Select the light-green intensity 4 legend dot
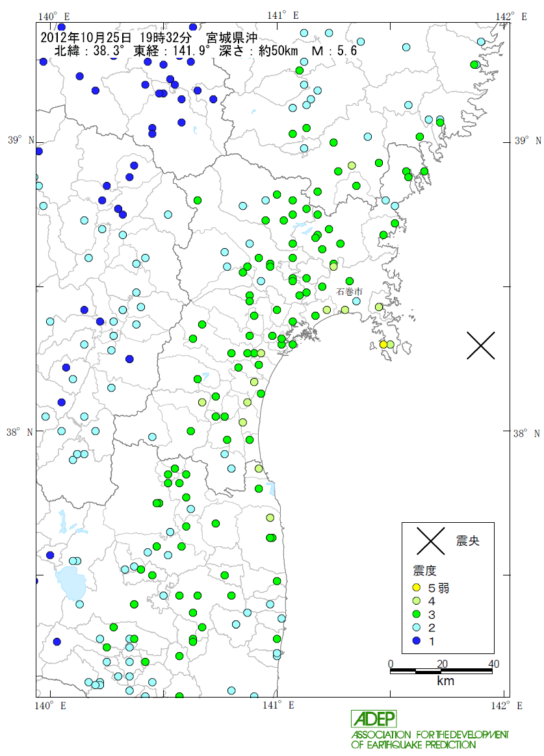This screenshot has height=756, width=544. click(x=417, y=601)
